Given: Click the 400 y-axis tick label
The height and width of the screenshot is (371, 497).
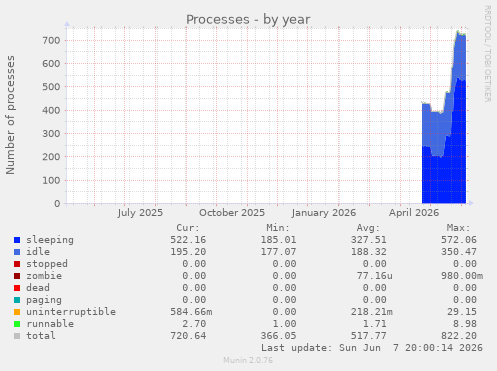Looking at the screenshot, I should tap(51, 110).
